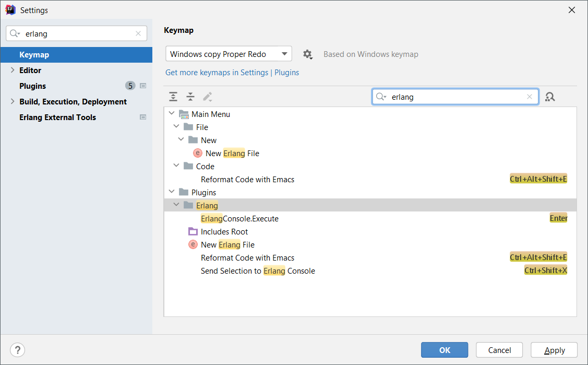Click the Cancel button
The width and height of the screenshot is (588, 365).
point(499,350)
